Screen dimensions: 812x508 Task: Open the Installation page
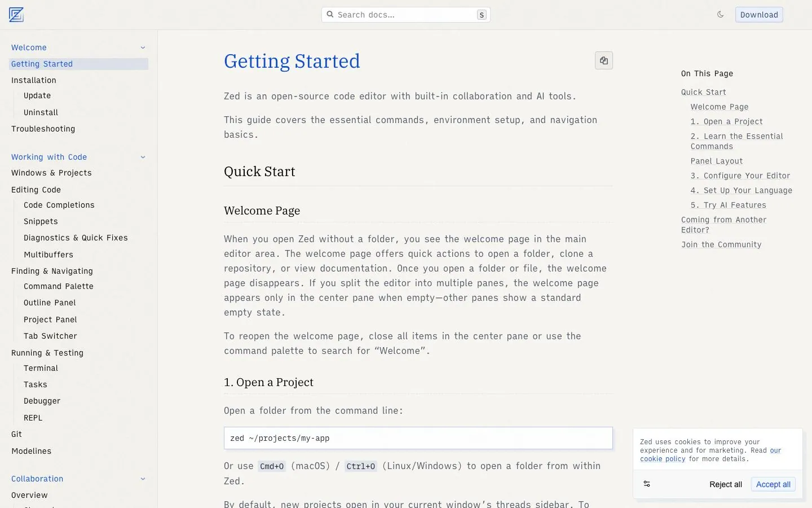(x=34, y=80)
